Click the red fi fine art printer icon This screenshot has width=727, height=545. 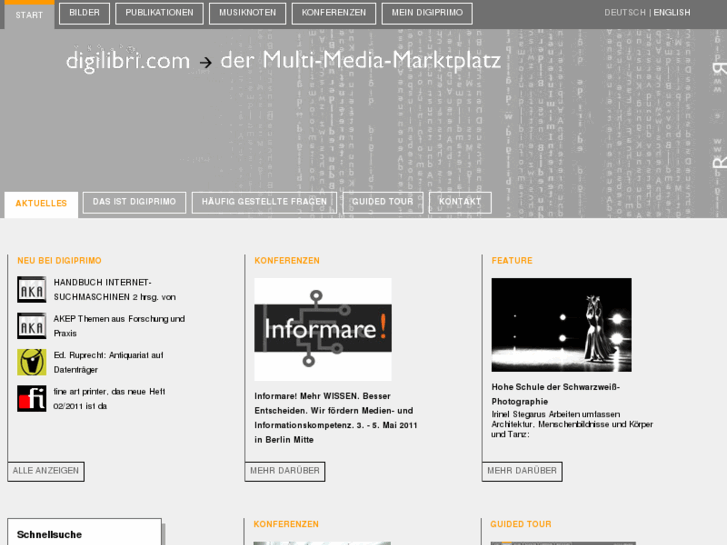coord(32,398)
